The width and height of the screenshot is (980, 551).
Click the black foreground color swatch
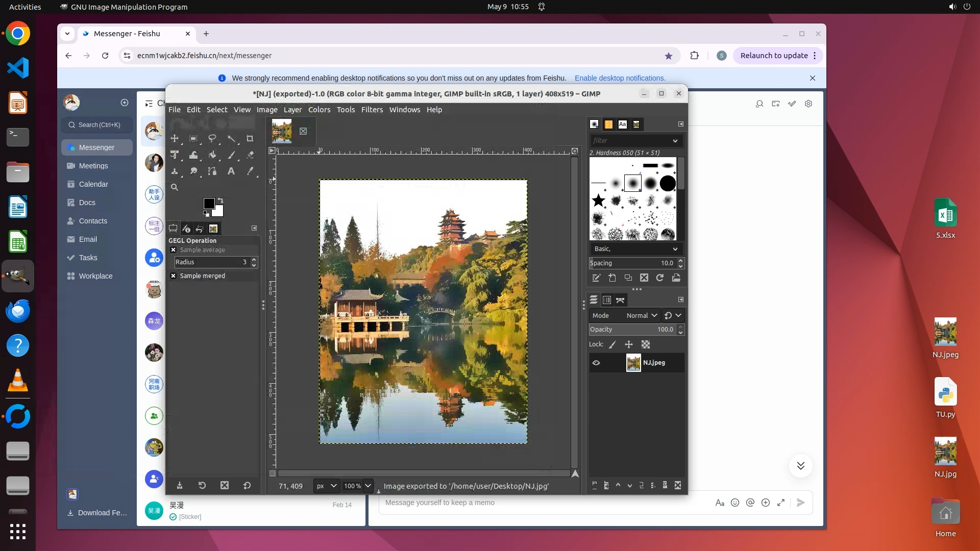(x=209, y=204)
